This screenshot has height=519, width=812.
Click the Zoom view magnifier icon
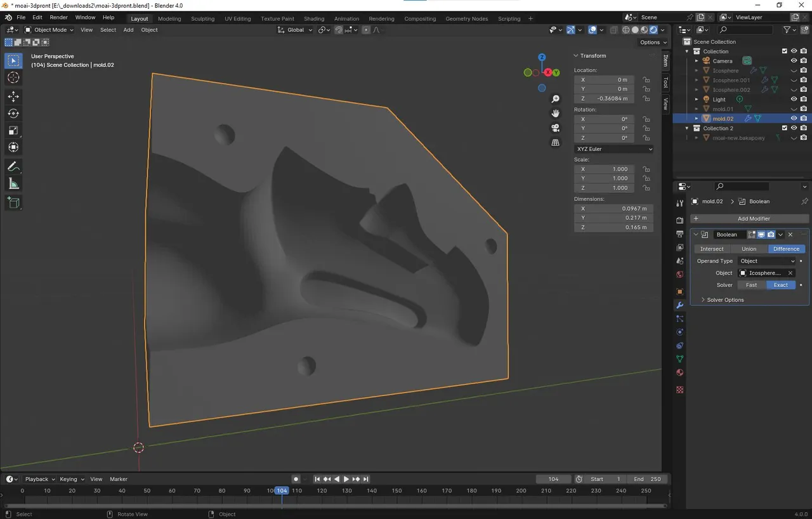(x=556, y=99)
